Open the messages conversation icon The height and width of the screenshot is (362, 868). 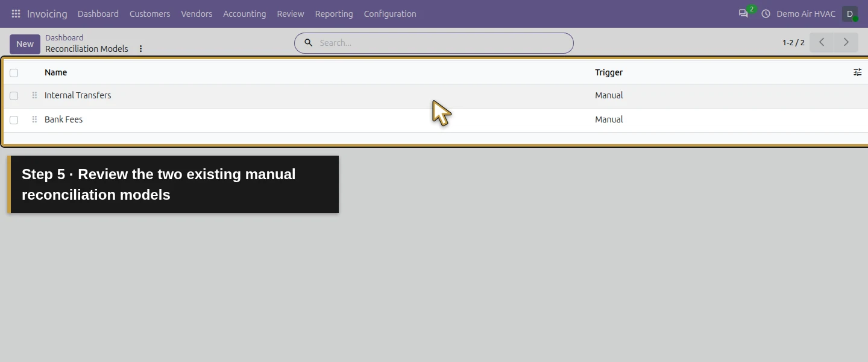pyautogui.click(x=743, y=13)
